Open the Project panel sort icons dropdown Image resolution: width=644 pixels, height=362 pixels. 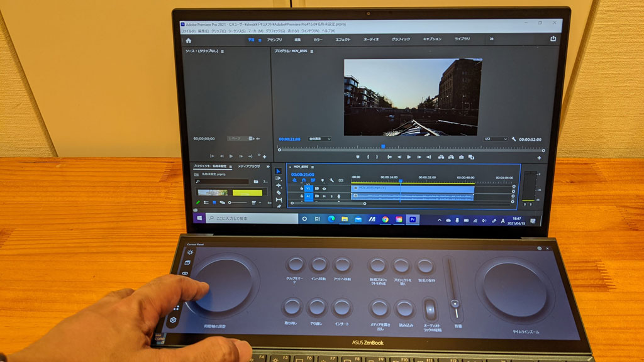click(x=255, y=203)
